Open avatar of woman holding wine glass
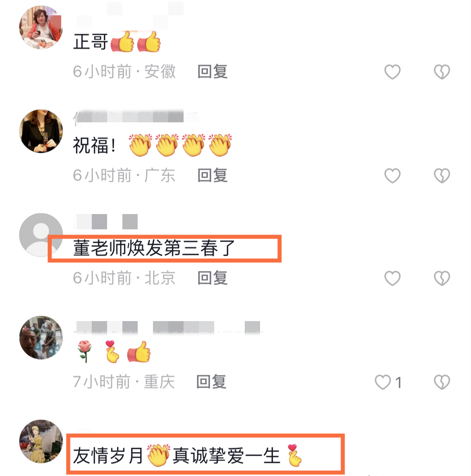 [41, 131]
